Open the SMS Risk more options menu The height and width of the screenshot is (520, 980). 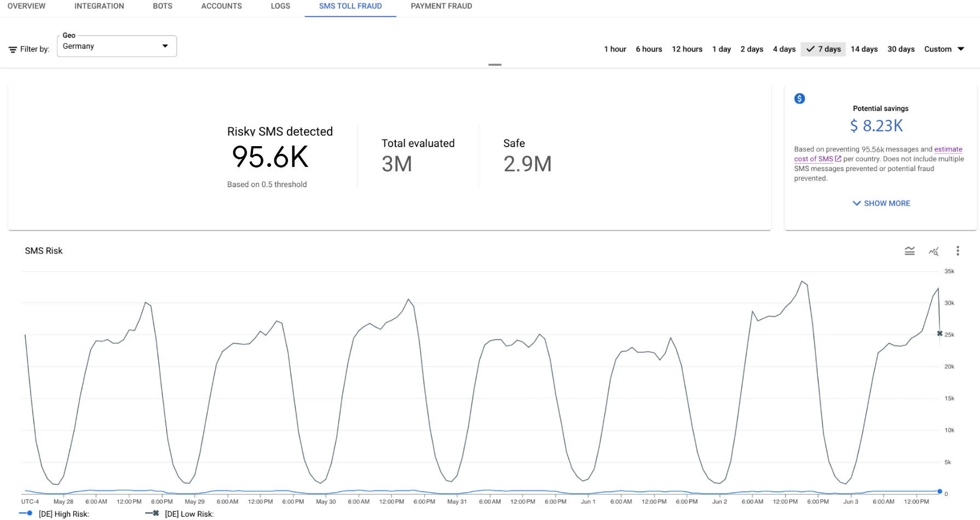pos(958,251)
